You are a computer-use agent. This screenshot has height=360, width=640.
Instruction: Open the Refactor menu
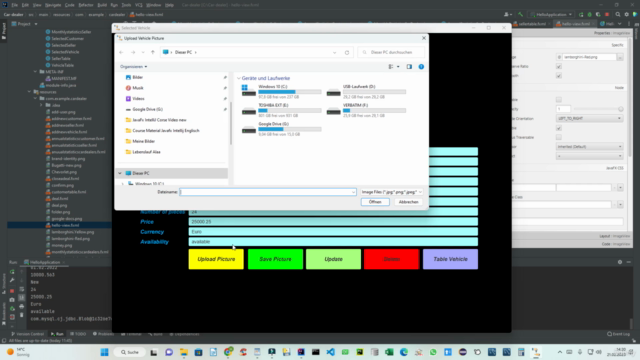pos(86,5)
